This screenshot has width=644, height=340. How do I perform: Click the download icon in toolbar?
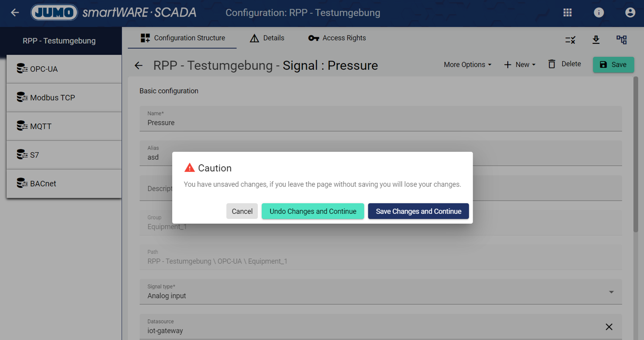click(596, 40)
